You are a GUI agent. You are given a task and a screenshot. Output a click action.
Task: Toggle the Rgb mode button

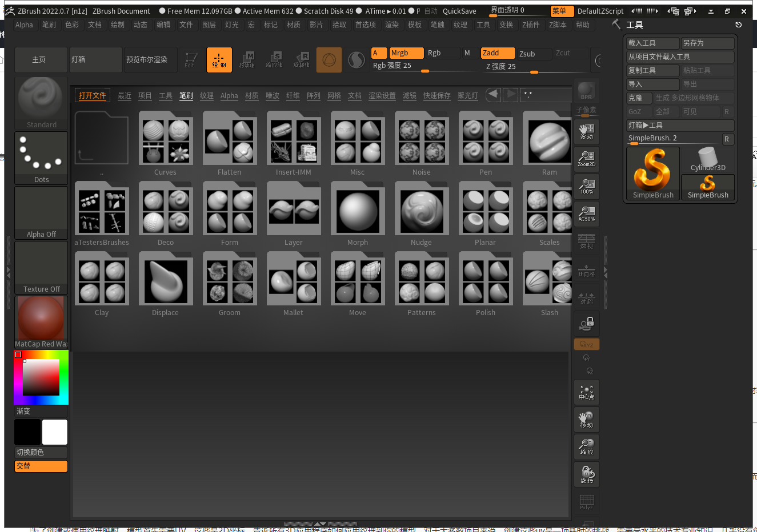pyautogui.click(x=443, y=53)
